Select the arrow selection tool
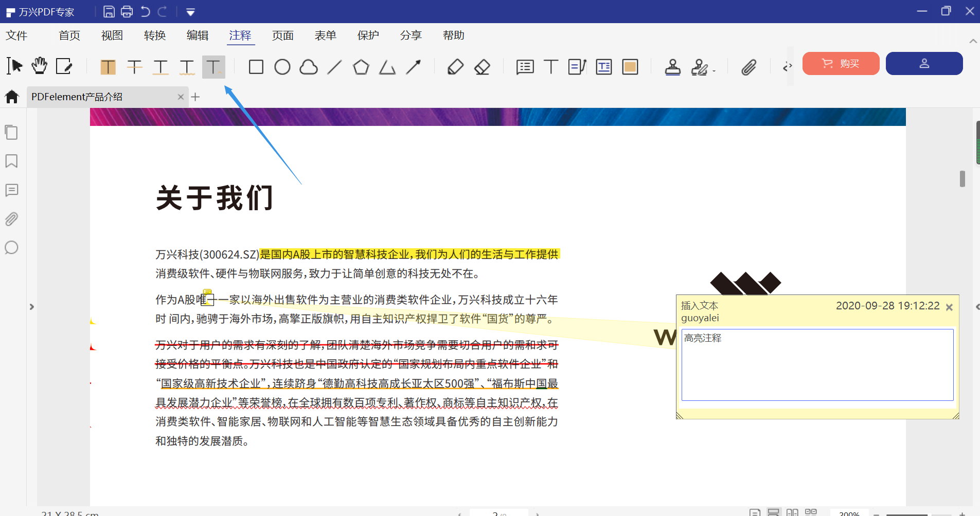 pyautogui.click(x=14, y=66)
